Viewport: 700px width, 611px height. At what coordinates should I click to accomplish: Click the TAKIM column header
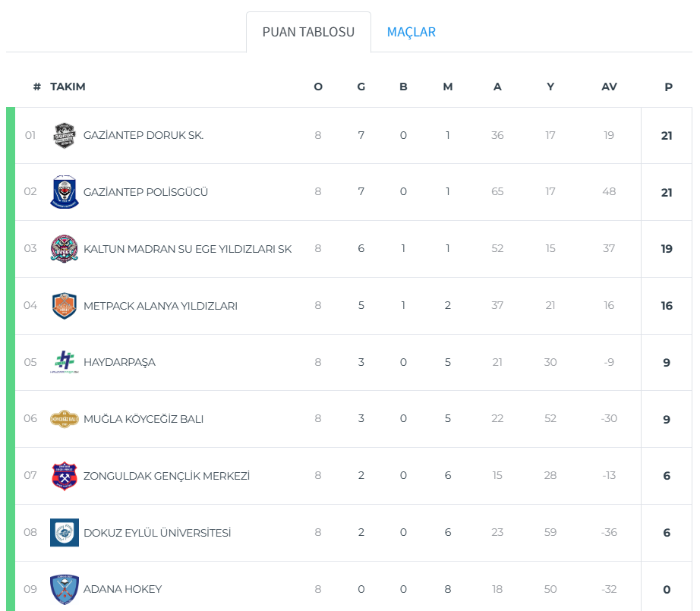68,87
